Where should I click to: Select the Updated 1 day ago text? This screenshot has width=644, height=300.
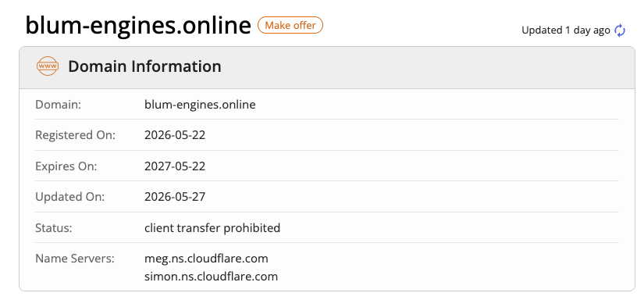pos(566,30)
